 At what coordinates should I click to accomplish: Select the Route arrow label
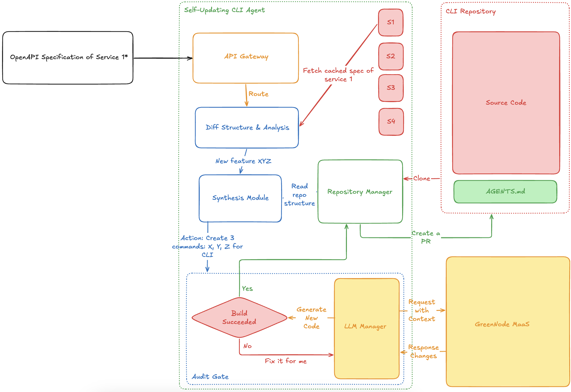pos(258,94)
